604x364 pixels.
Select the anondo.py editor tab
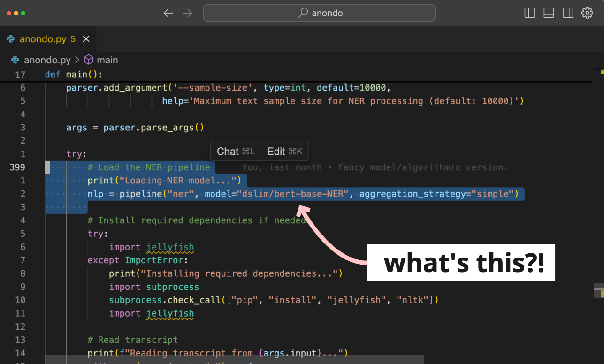(48, 39)
